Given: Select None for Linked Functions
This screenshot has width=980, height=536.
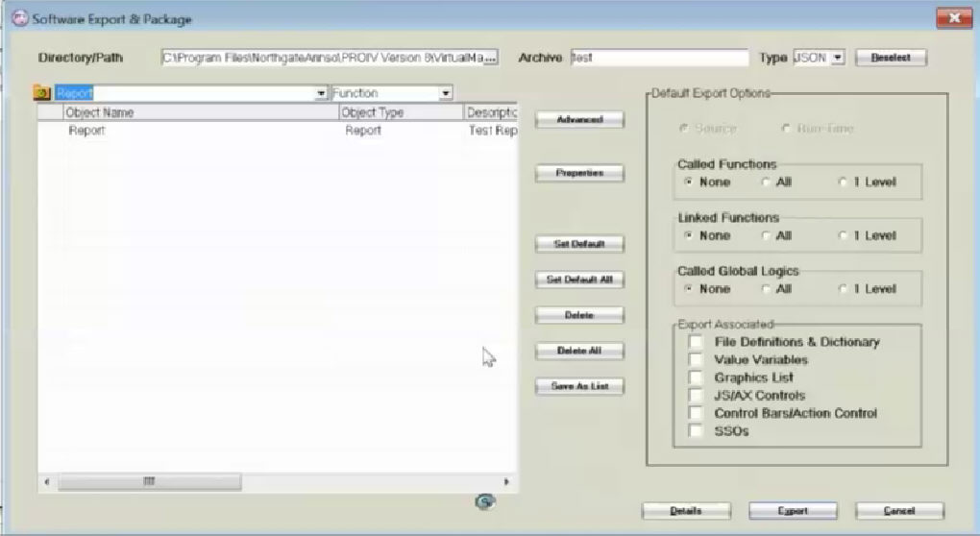Looking at the screenshot, I should coord(689,235).
